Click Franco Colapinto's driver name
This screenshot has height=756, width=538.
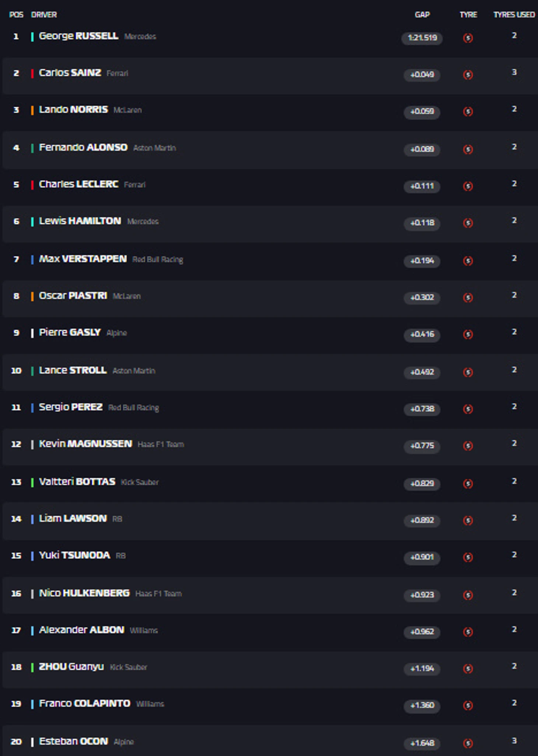(84, 703)
